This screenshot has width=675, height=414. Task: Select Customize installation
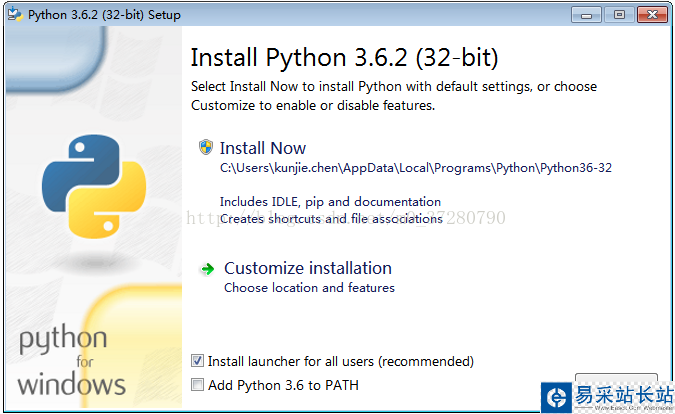[x=307, y=268]
